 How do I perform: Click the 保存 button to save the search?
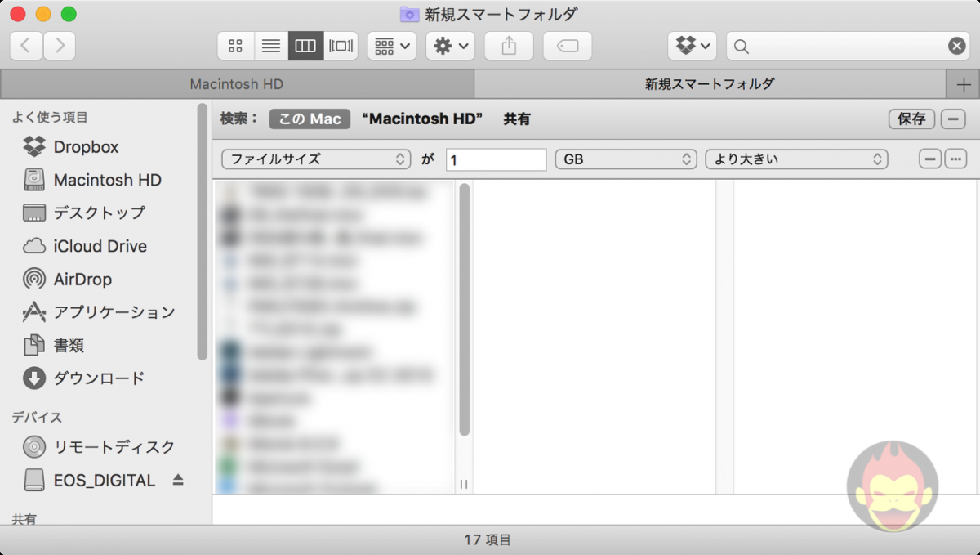911,119
